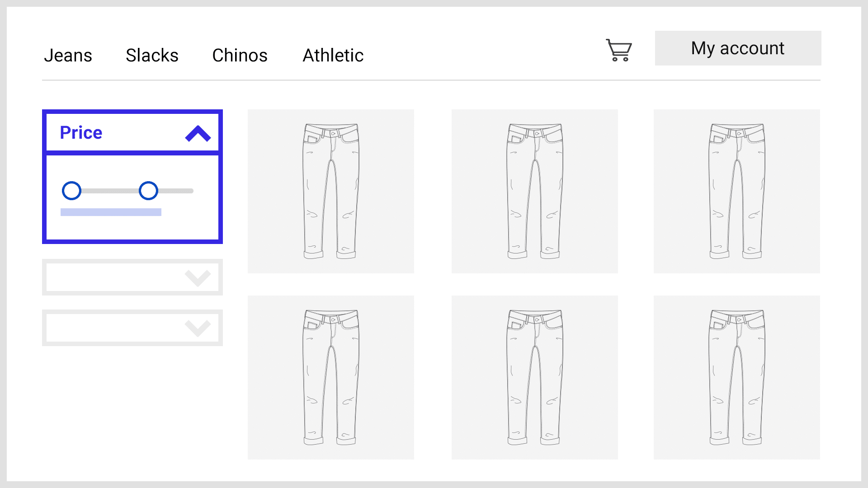868x488 pixels.
Task: View the first jeans product in the top row
Action: pos(330,191)
